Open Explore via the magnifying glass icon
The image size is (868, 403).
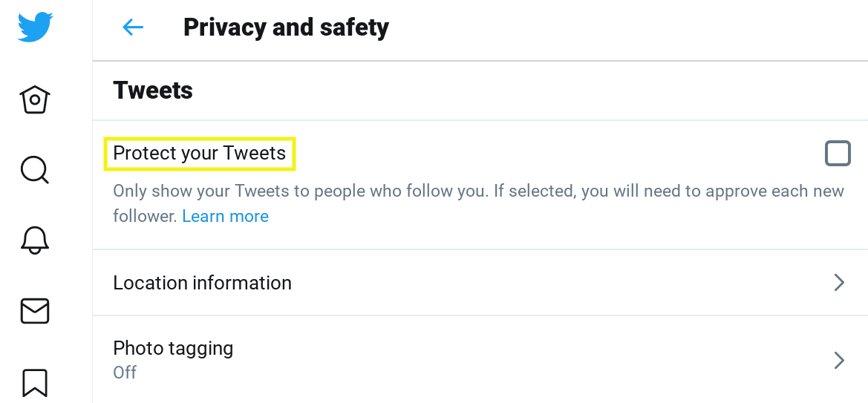[34, 170]
